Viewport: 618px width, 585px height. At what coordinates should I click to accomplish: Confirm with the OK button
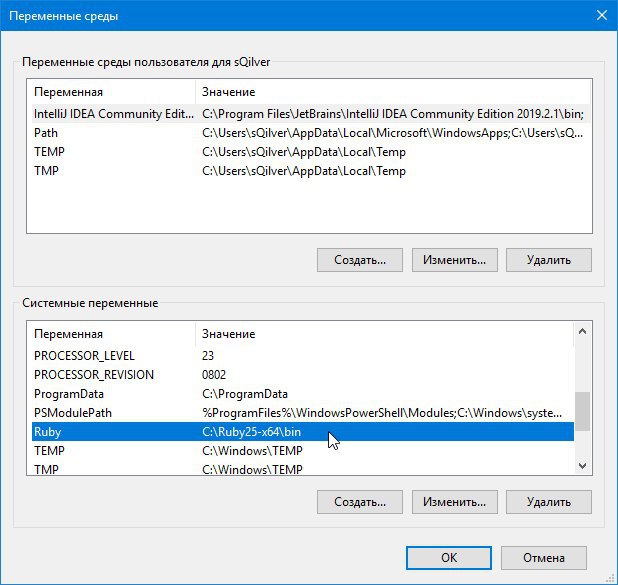coord(449,558)
